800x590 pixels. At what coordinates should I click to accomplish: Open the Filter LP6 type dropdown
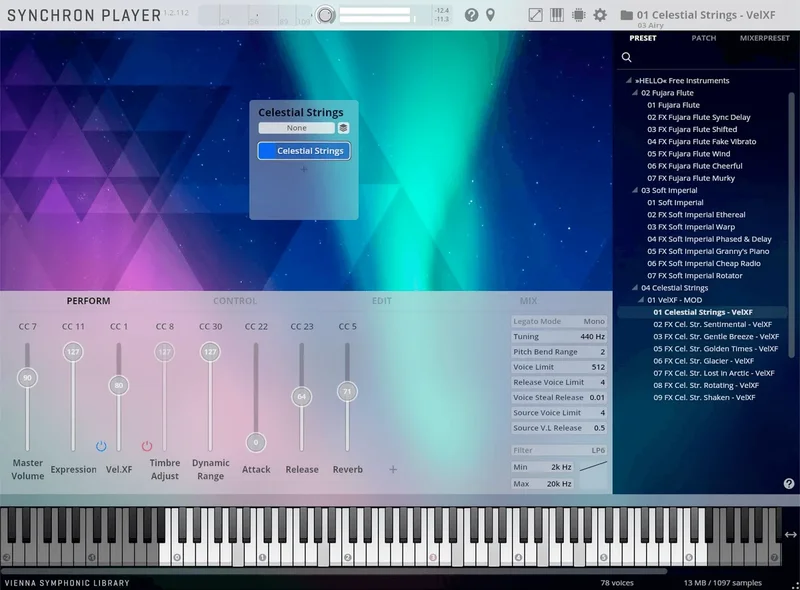[559, 450]
